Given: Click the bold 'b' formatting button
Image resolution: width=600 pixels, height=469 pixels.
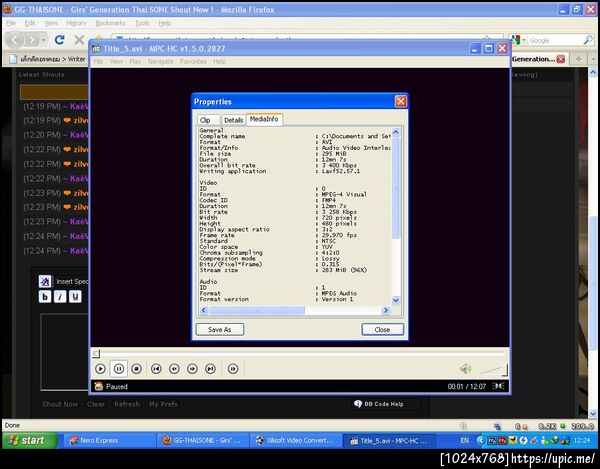Looking at the screenshot, I should click(45, 296).
